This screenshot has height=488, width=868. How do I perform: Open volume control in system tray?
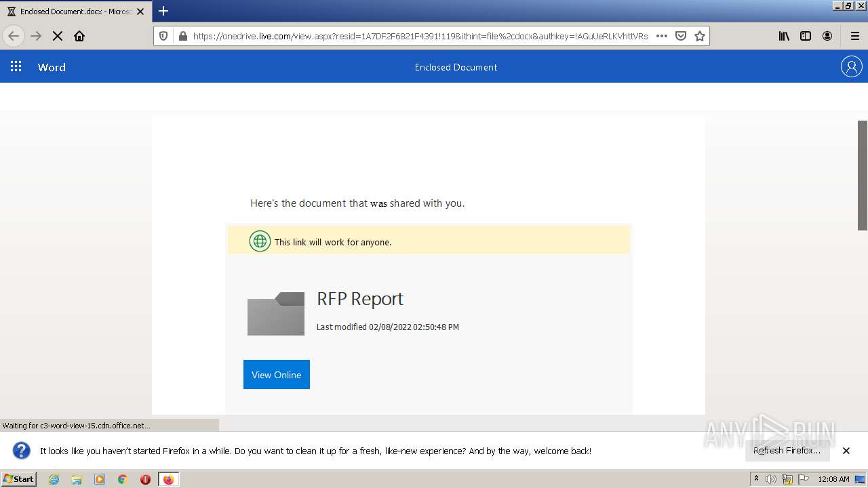770,479
